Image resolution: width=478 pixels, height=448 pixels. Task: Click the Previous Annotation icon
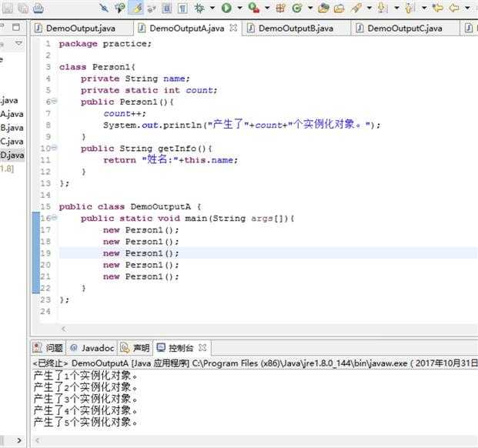click(410, 8)
